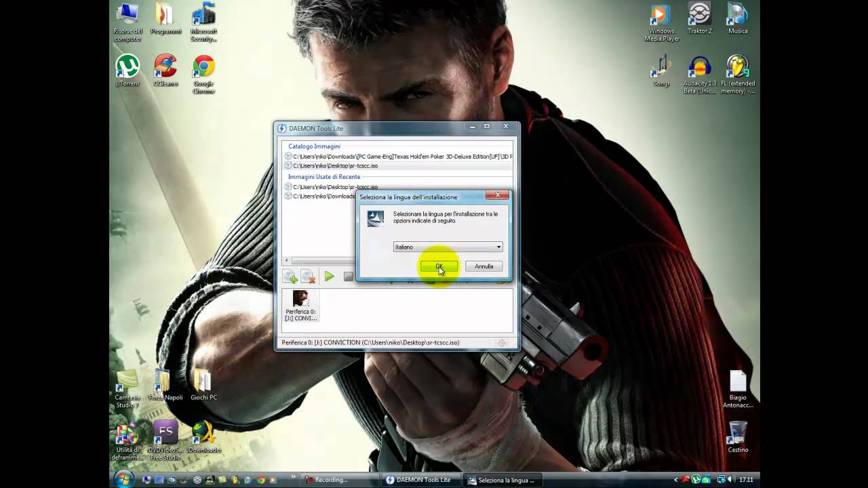Close the language selection dialog
Viewport: 868px width, 488px height.
tap(497, 195)
